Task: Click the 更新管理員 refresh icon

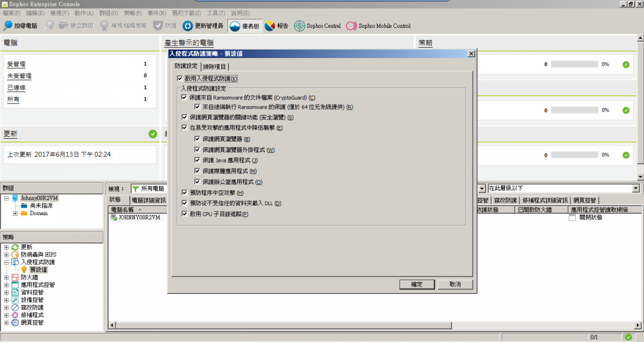Action: tap(188, 26)
